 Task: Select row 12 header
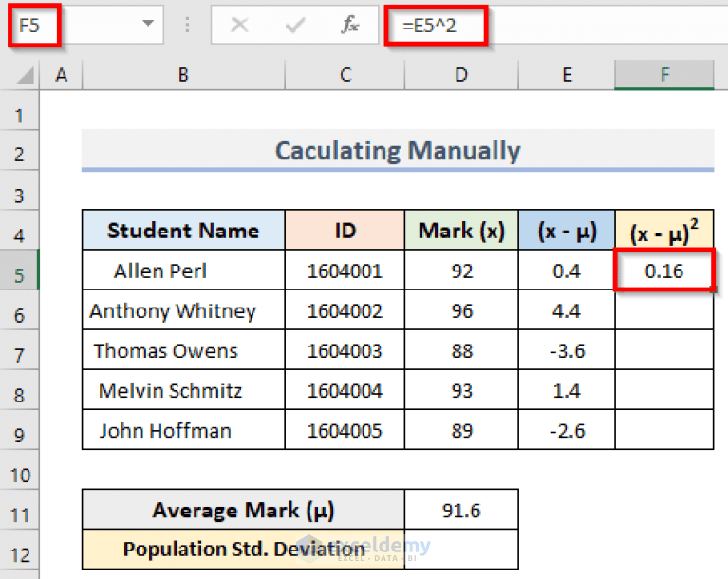pyautogui.click(x=19, y=555)
